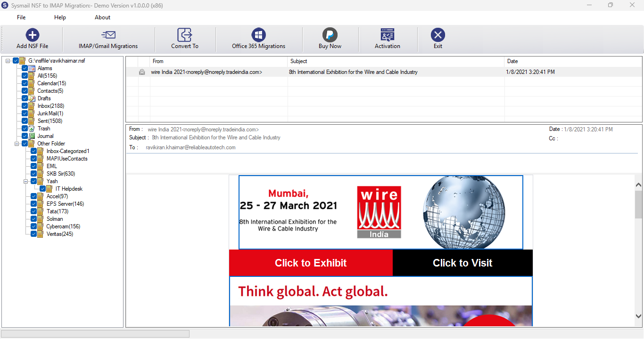Collapse the ravikhaimar.nsf root node

pyautogui.click(x=8, y=61)
